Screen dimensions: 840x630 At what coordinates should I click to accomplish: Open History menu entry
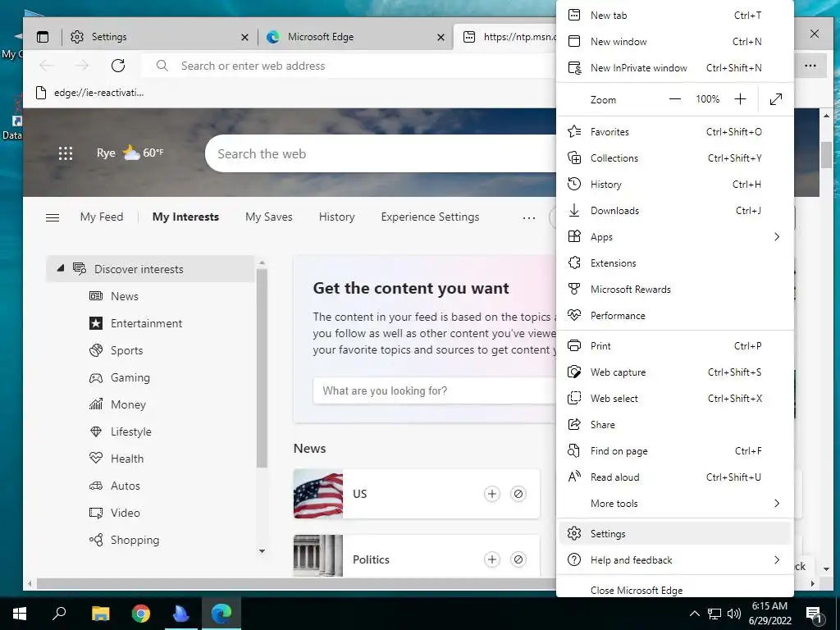click(675, 185)
